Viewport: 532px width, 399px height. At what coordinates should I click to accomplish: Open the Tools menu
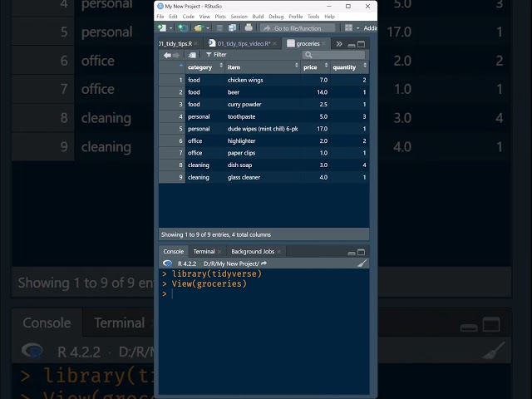(313, 17)
